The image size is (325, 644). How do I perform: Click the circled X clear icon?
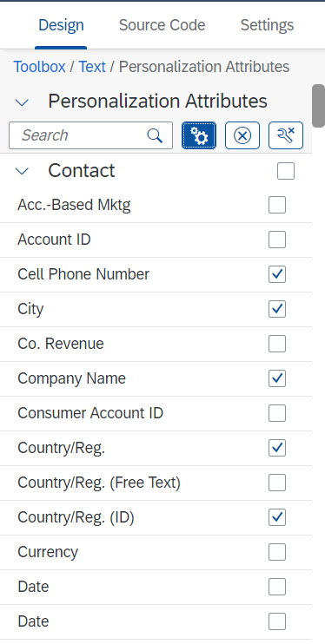(x=242, y=135)
